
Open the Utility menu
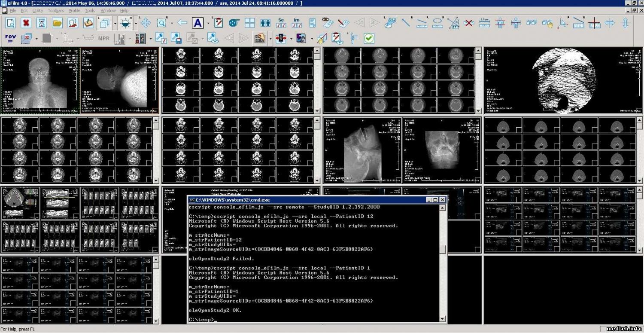click(38, 10)
